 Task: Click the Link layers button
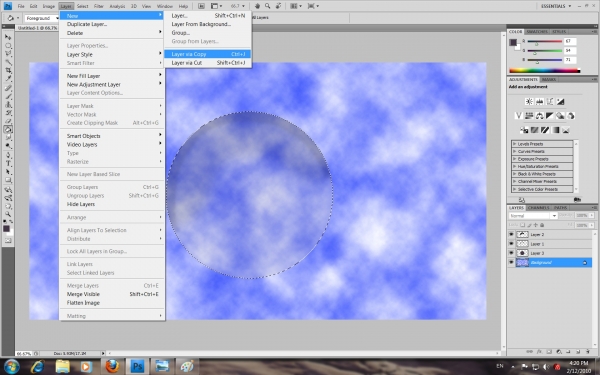(530, 351)
